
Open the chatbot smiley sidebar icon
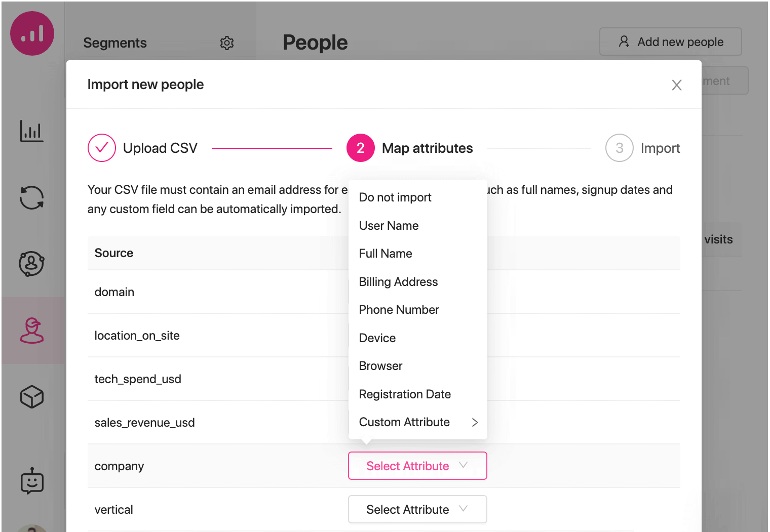[32, 481]
